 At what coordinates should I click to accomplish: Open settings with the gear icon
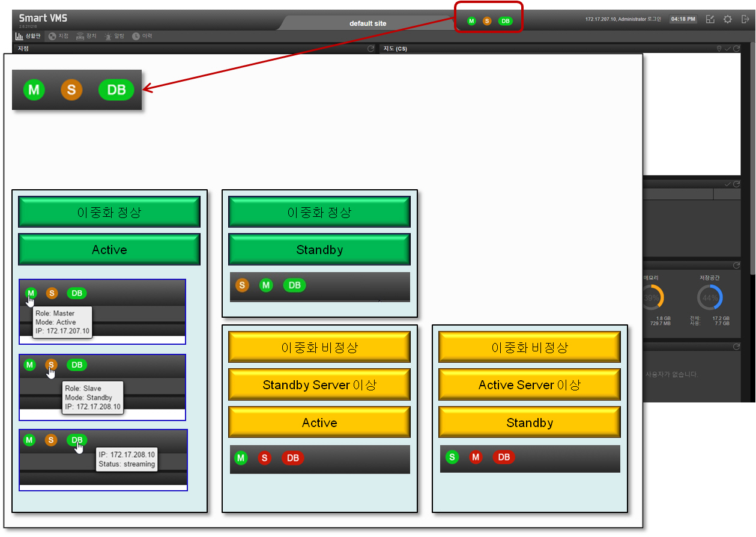(728, 19)
